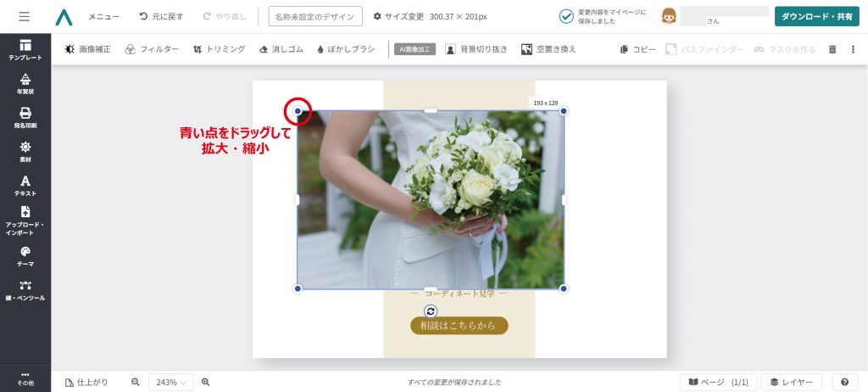Screen dimensions: 868x392
Task: Select the テキスト text tool
Action: coord(25,186)
